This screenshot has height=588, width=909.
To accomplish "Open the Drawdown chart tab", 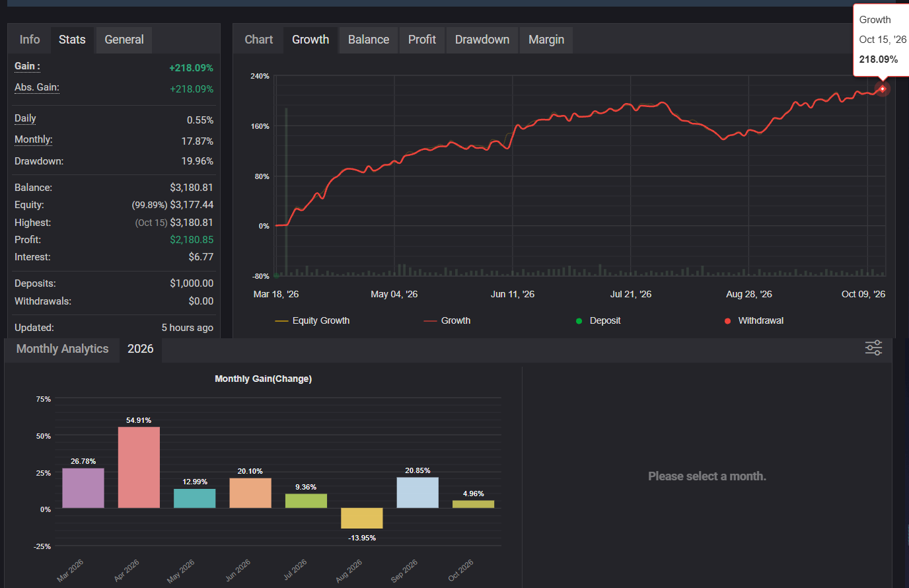I will click(x=482, y=40).
